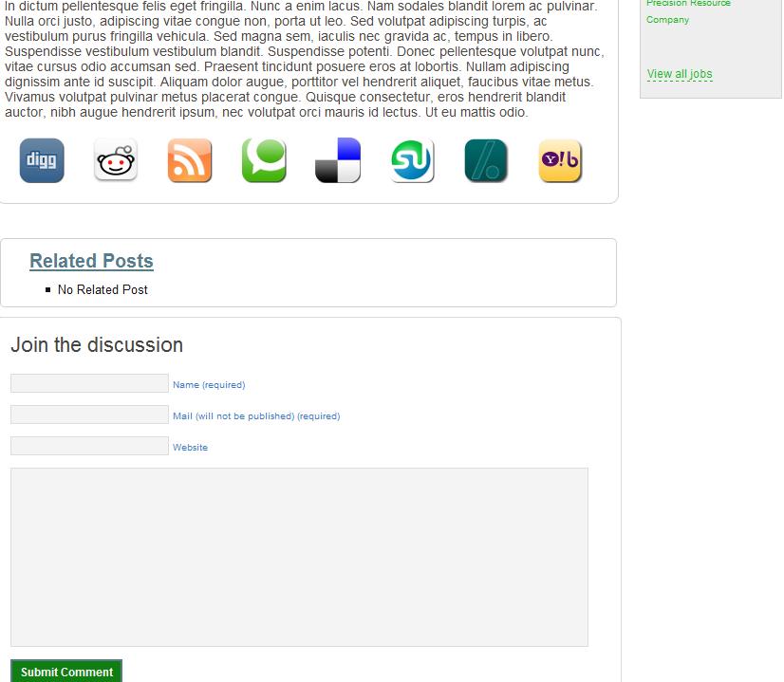Focus the Mail input field

point(89,415)
